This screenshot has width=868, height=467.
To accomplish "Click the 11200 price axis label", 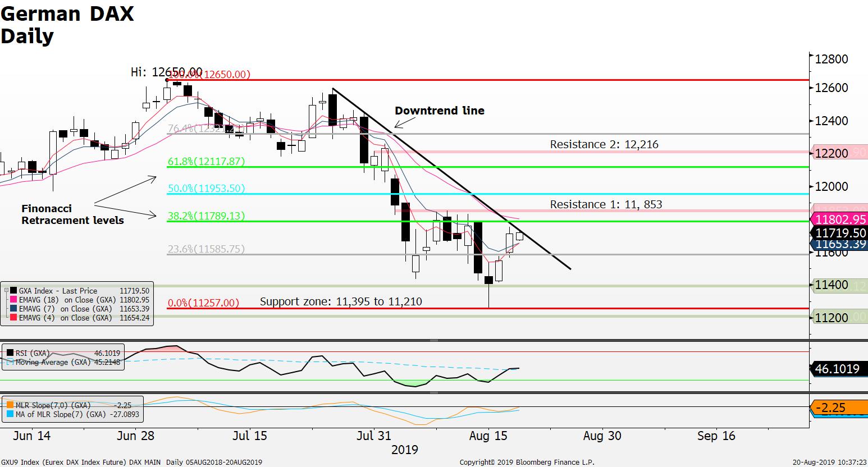I will [x=832, y=318].
